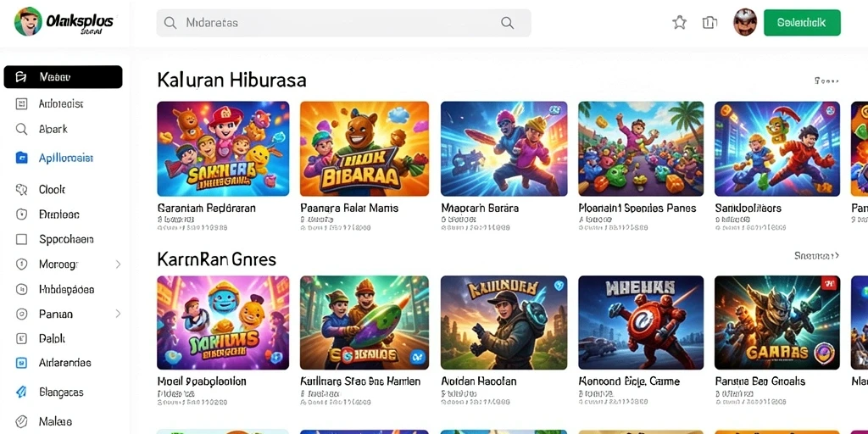This screenshot has height=434, width=868.
Task: Click the Panian sidebar icon
Action: coord(21,314)
